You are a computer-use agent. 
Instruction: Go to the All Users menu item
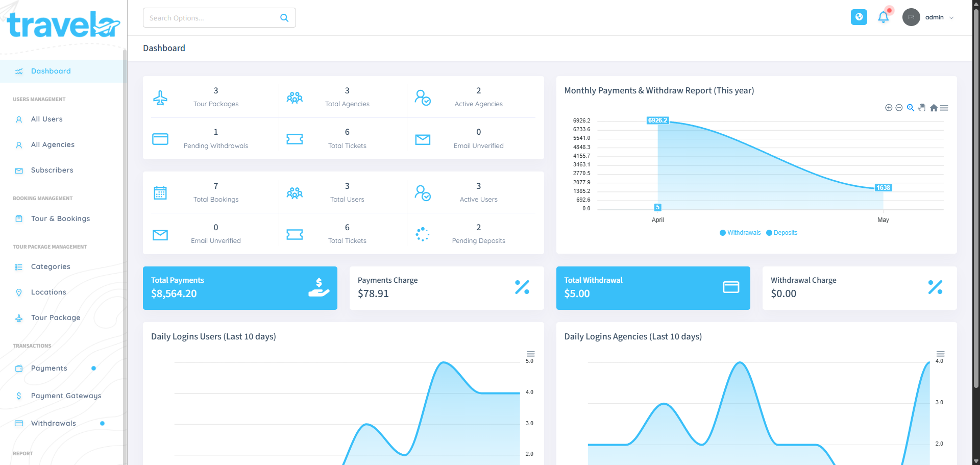click(x=46, y=119)
